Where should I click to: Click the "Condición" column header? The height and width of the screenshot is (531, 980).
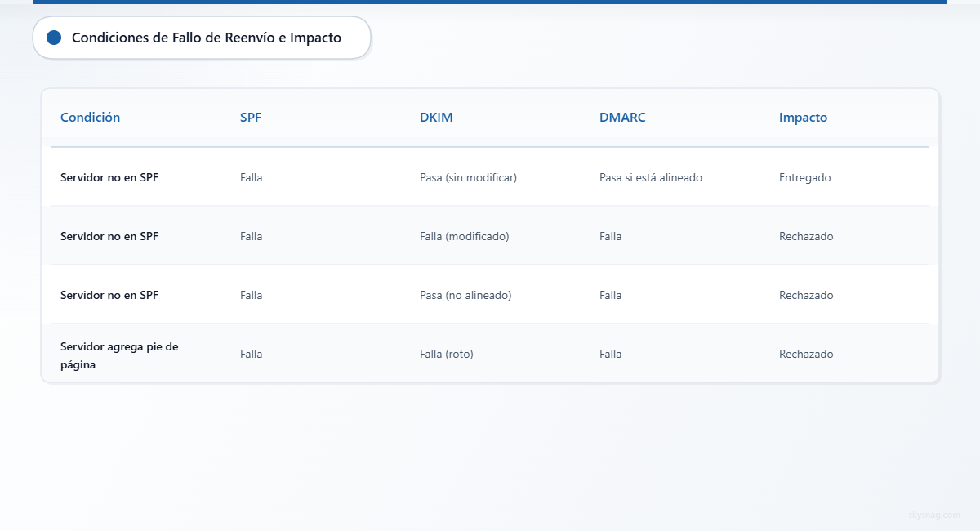point(90,118)
